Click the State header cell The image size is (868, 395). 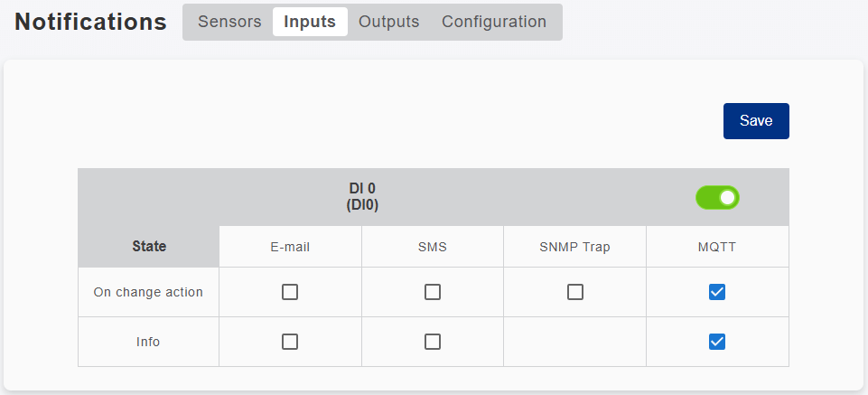(149, 246)
